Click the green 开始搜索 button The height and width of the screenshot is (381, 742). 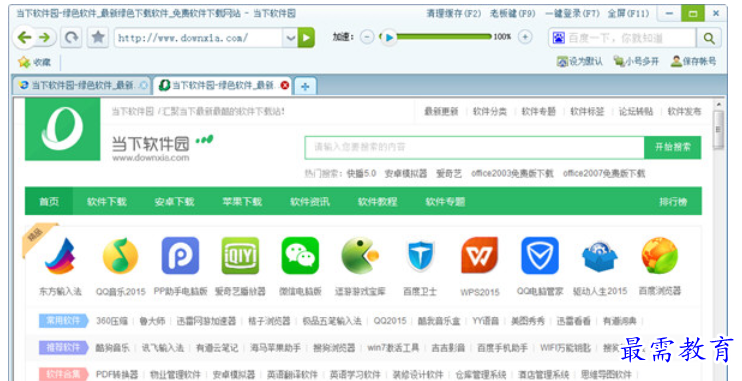click(x=672, y=147)
